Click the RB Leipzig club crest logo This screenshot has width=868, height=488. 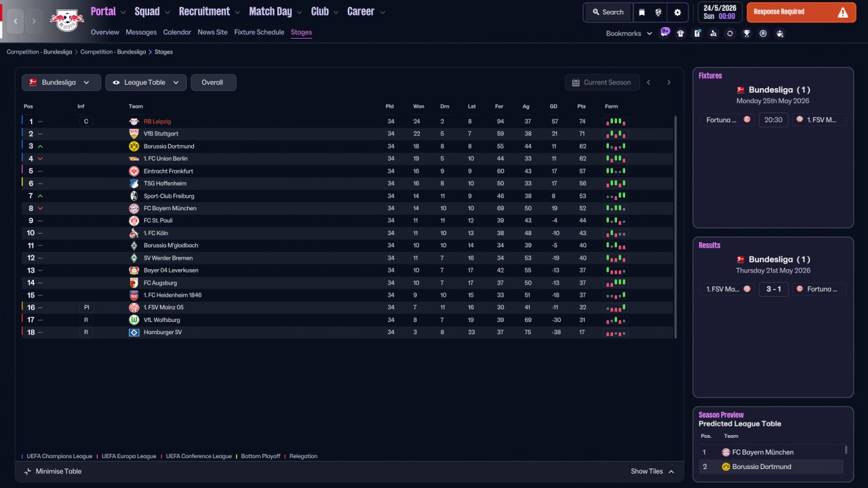67,20
